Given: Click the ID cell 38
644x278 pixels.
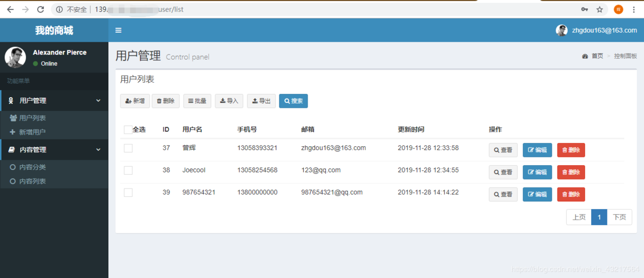Looking at the screenshot, I should coord(167,170).
